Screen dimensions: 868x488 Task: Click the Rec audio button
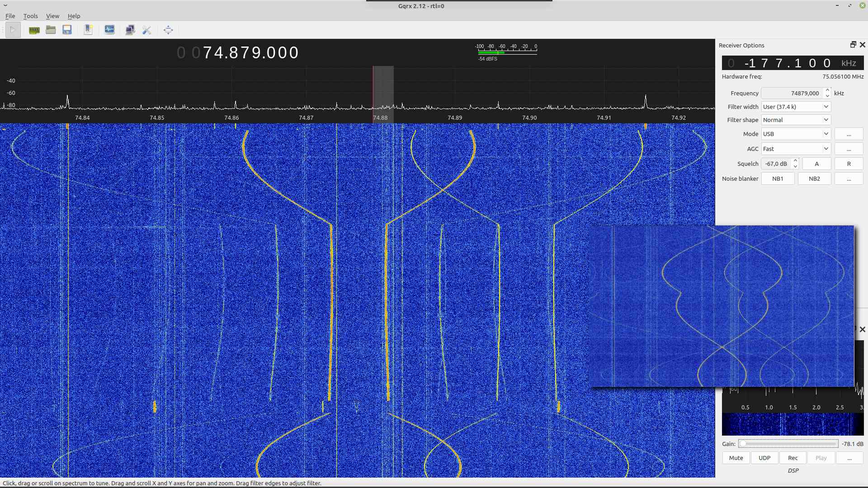click(793, 458)
